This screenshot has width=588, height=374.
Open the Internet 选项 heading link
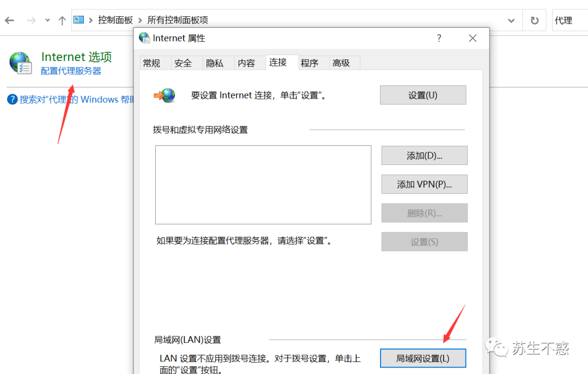point(77,57)
